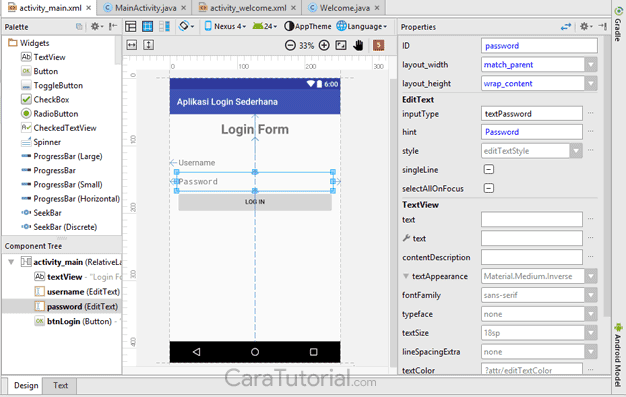
Task: Click the Android recents button in the preview
Action: tap(313, 352)
